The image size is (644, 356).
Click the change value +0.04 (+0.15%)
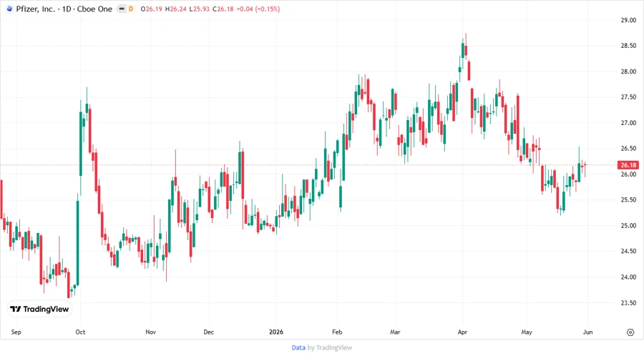pos(258,9)
